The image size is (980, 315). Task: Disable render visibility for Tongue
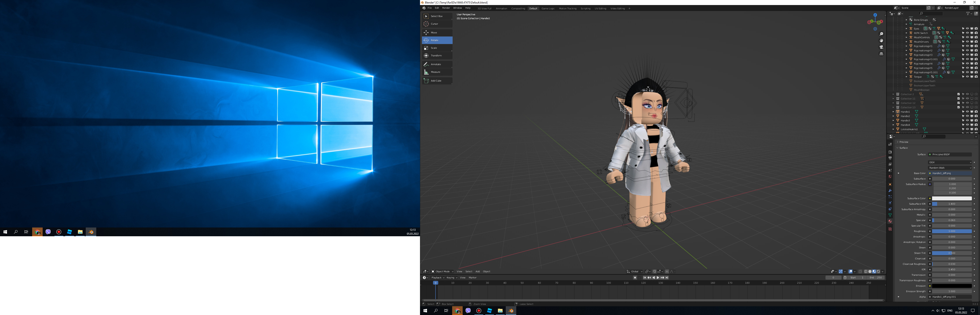pyautogui.click(x=976, y=77)
